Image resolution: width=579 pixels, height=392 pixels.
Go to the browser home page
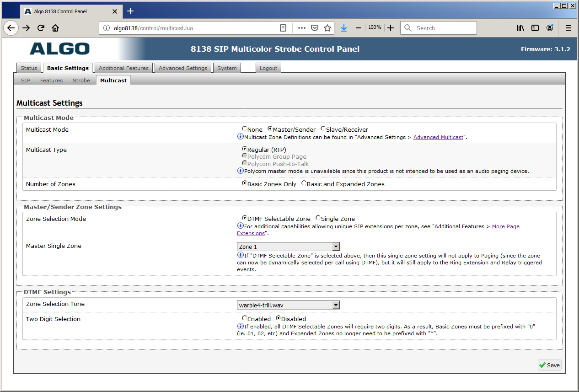[x=55, y=28]
